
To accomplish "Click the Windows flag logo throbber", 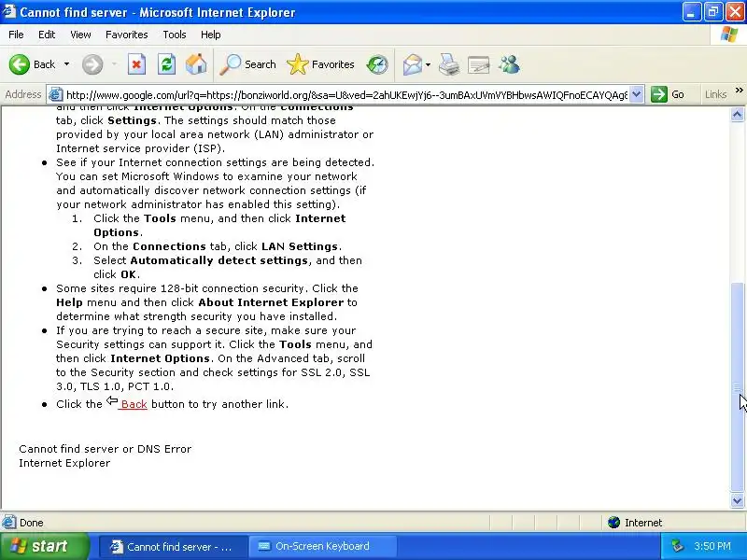I will click(x=728, y=35).
